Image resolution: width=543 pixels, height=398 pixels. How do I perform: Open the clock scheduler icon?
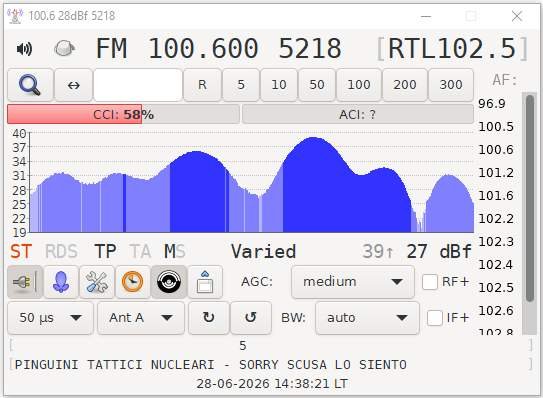[x=133, y=282]
